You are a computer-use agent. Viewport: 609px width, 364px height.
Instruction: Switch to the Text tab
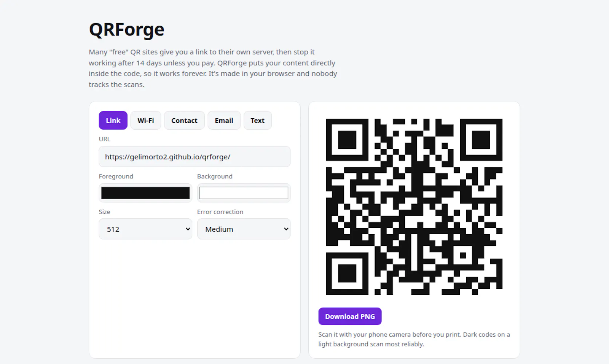click(257, 120)
